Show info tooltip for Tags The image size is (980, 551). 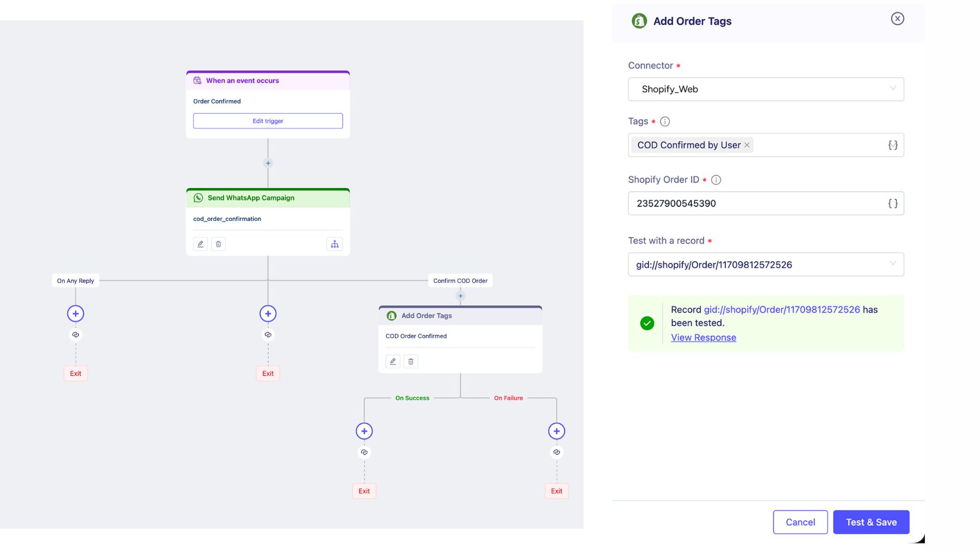[665, 121]
